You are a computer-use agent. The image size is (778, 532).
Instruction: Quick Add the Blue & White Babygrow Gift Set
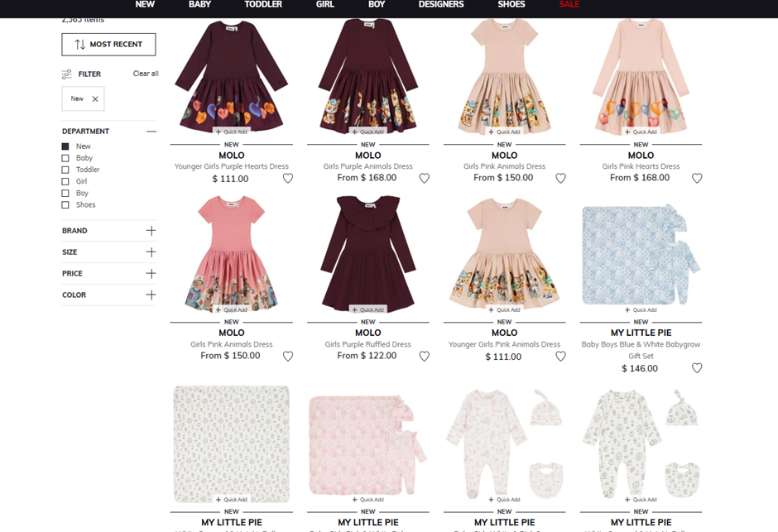[x=641, y=310]
